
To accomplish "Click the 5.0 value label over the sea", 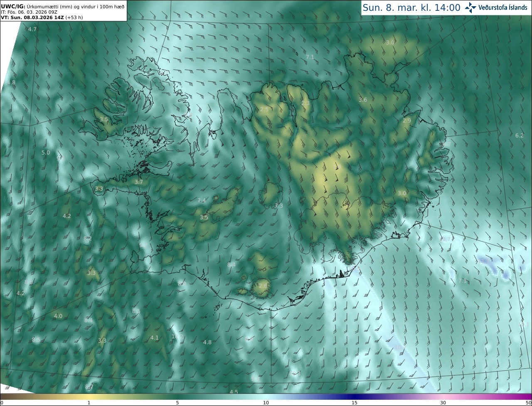I will (45, 153).
